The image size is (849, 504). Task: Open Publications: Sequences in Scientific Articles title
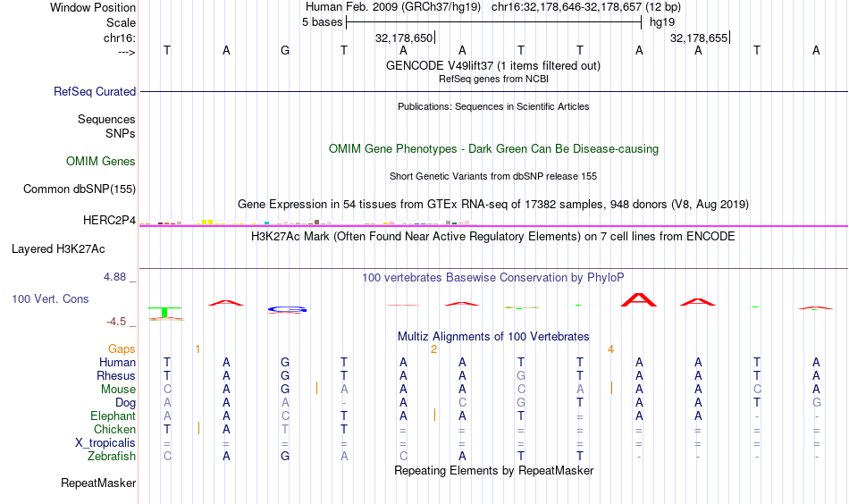[x=493, y=106]
